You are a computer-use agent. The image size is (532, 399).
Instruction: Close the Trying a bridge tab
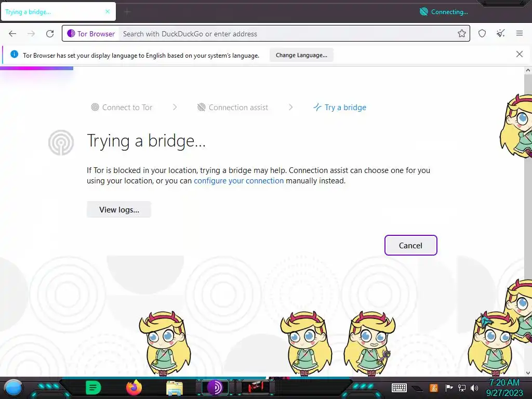pos(108,11)
